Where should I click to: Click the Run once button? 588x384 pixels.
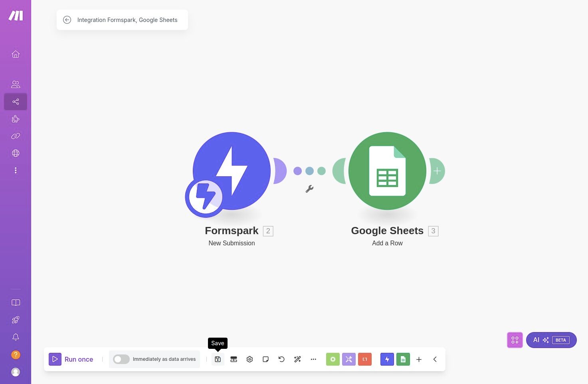[71, 359]
